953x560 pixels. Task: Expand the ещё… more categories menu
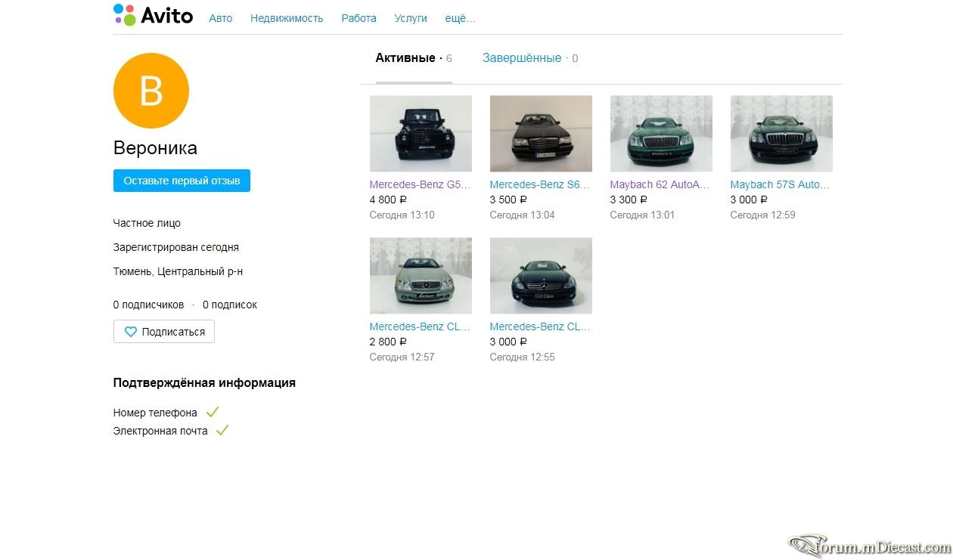[460, 18]
